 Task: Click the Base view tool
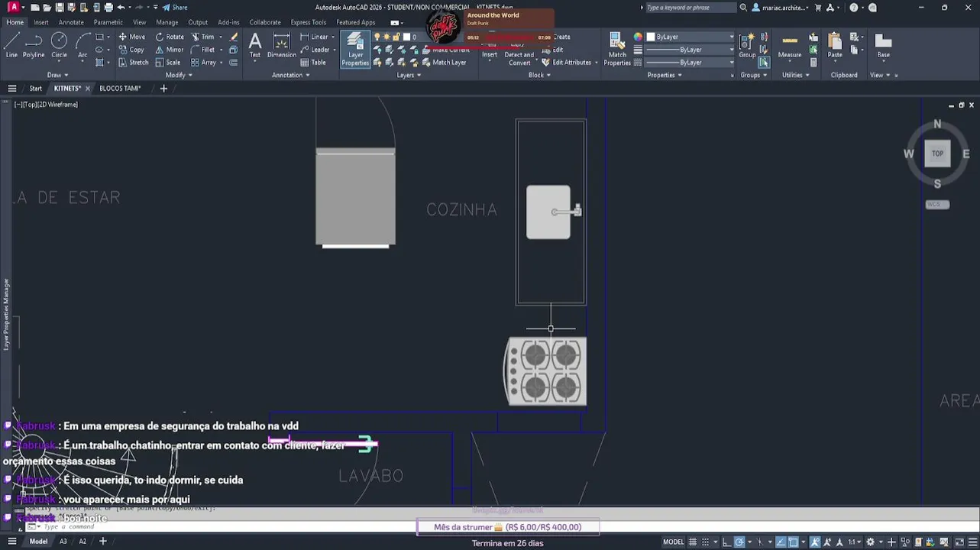pyautogui.click(x=883, y=46)
